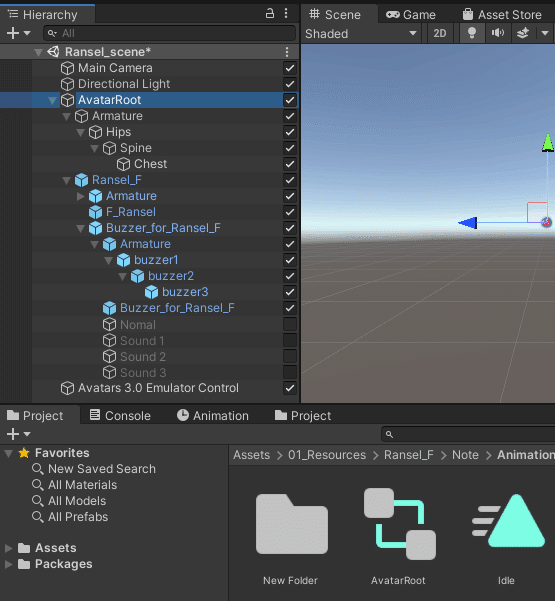Click the Directional Light cube icon
This screenshot has height=601, width=555.
click(67, 84)
